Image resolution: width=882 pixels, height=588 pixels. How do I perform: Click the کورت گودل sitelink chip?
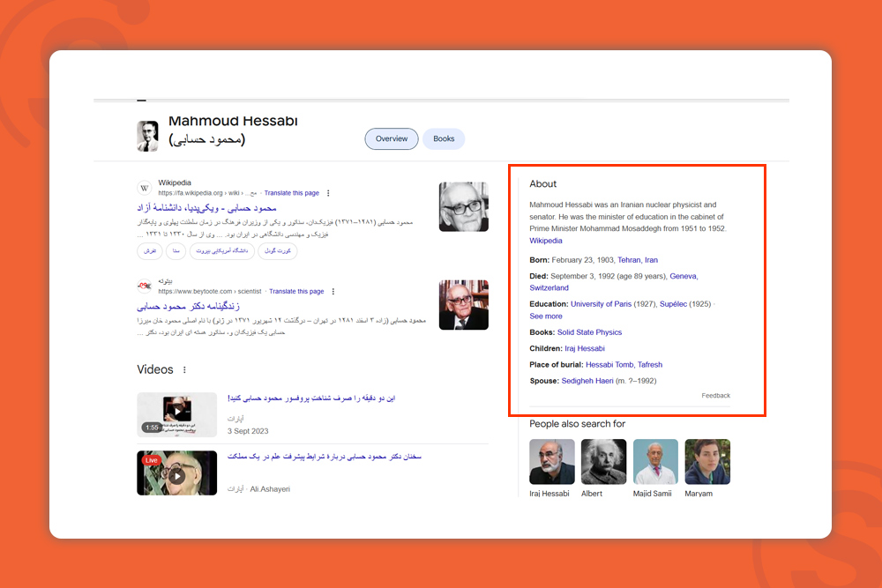pos(277,250)
